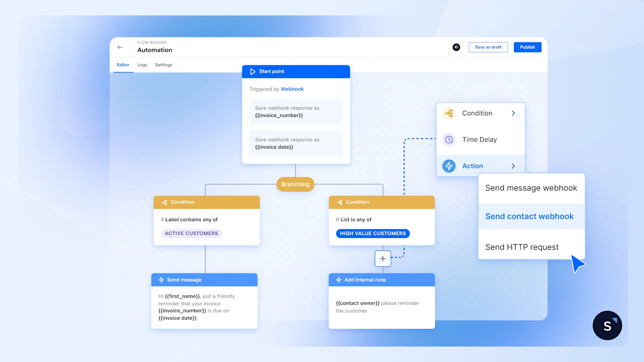The height and width of the screenshot is (362, 644).
Task: Switch to the Logs tab
Action: 142,65
